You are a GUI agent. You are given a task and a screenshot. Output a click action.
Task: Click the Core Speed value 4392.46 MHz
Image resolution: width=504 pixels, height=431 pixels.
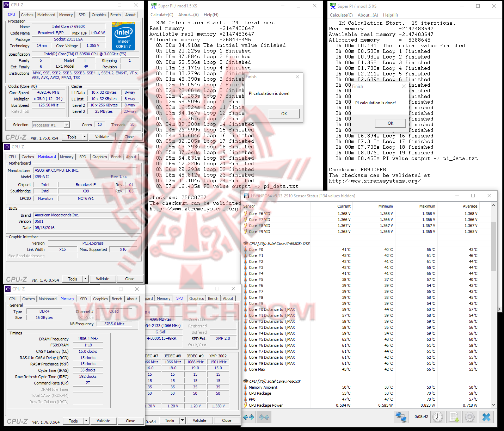(x=49, y=93)
